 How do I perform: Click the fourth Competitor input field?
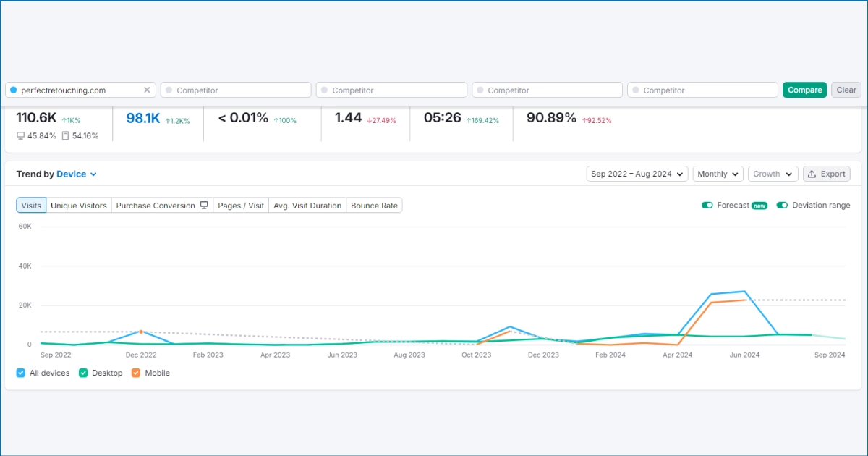702,90
